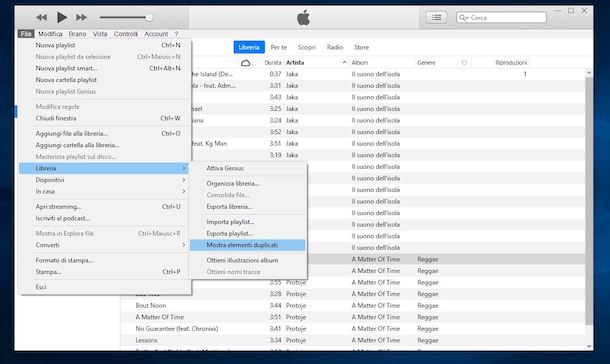610x364 pixels.
Task: Open the Controlli menu
Action: point(126,34)
